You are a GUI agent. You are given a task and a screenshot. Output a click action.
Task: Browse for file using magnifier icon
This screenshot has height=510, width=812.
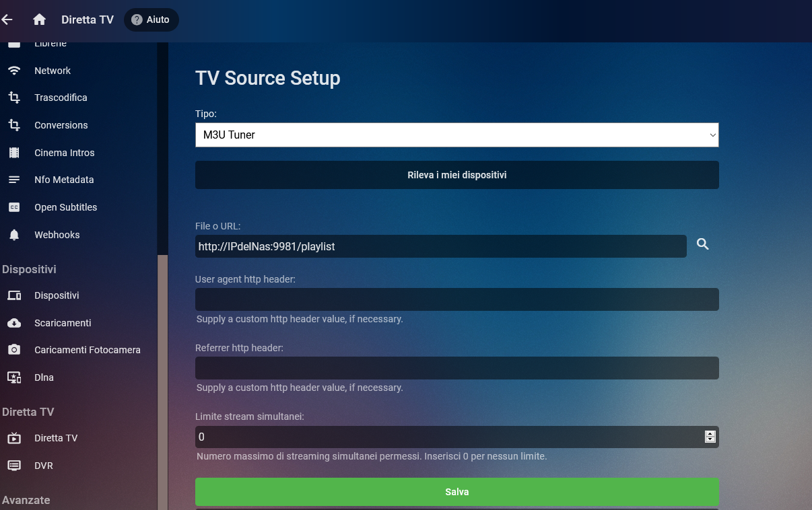pyautogui.click(x=703, y=244)
